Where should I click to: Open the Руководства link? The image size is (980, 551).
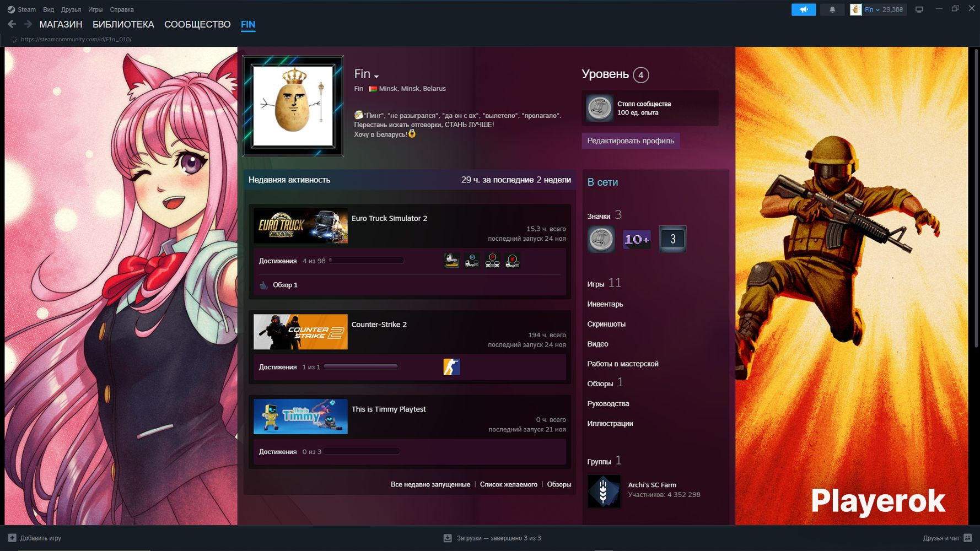click(x=608, y=403)
